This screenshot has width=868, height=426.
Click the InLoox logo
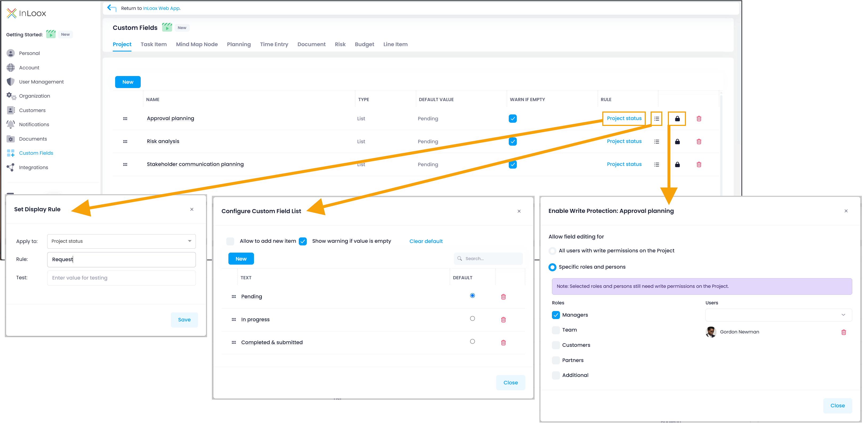26,13
